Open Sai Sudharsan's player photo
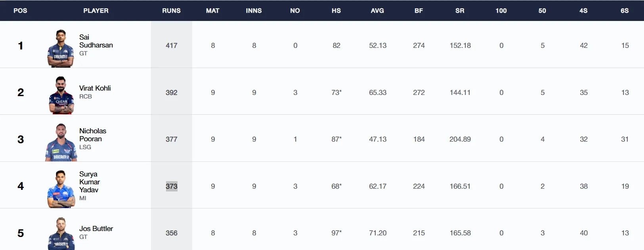Viewport: 644px width, 250px height. [x=61, y=48]
